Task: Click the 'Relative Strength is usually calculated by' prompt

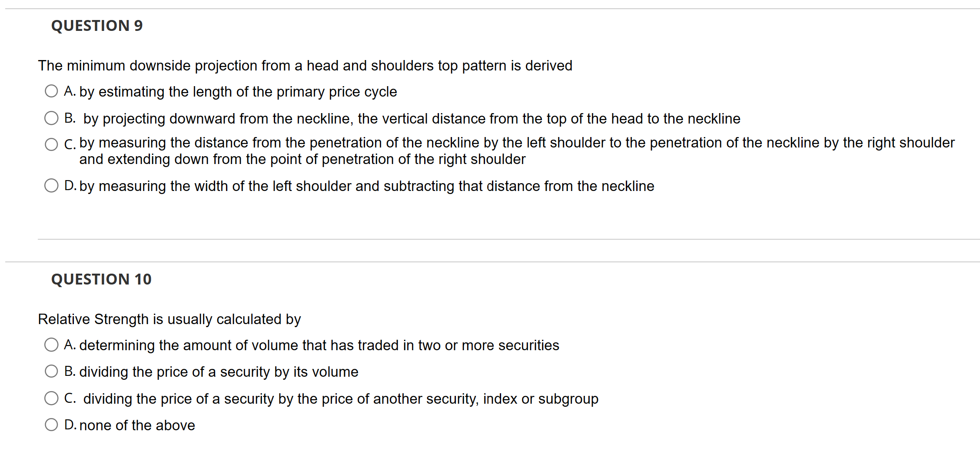Action: (x=169, y=319)
